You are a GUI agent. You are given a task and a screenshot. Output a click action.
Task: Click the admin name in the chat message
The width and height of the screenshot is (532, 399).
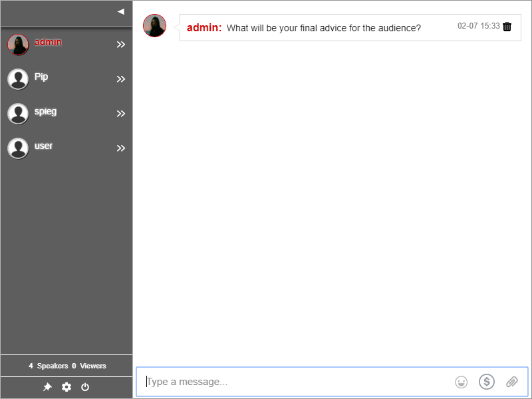tap(203, 28)
